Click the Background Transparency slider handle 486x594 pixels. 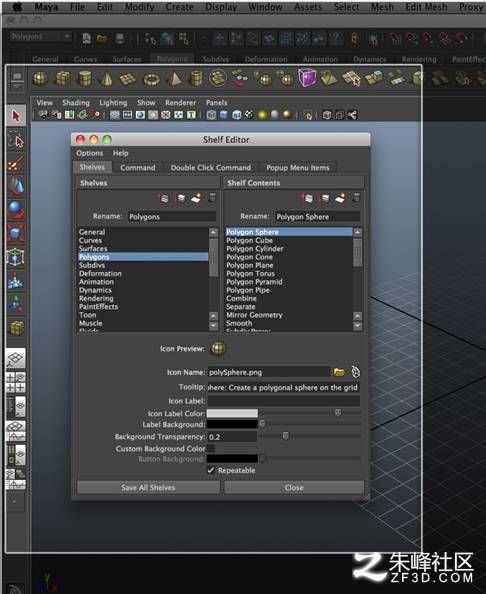coord(286,436)
